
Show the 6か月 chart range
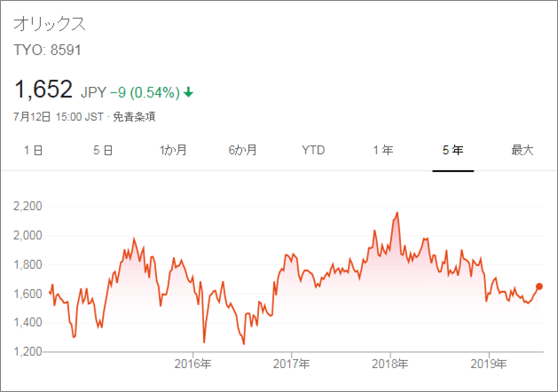tap(243, 150)
